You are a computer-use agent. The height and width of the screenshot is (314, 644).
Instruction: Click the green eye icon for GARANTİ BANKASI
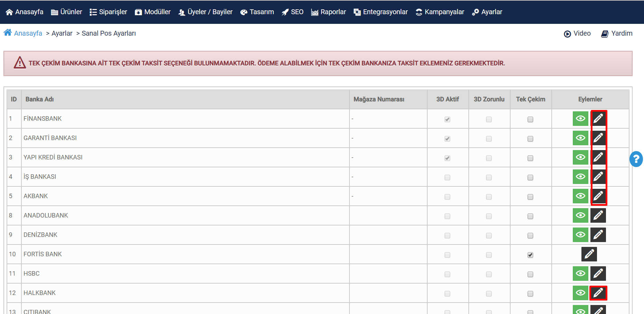tap(581, 138)
